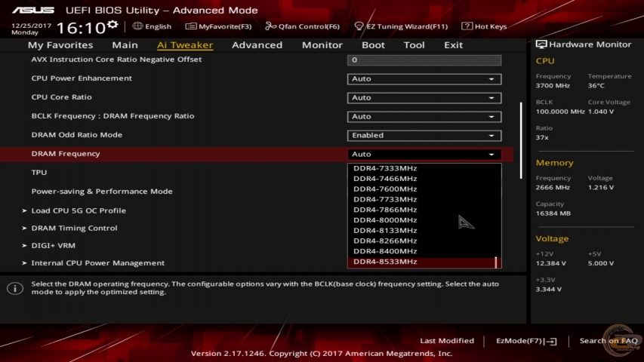644x362 pixels.
Task: Click the Last Modified button
Action: (x=447, y=341)
